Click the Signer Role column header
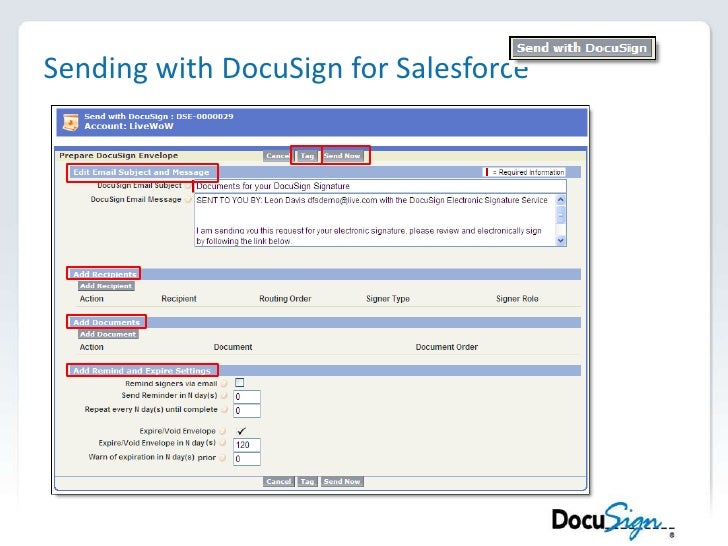728x546 pixels. (x=517, y=299)
